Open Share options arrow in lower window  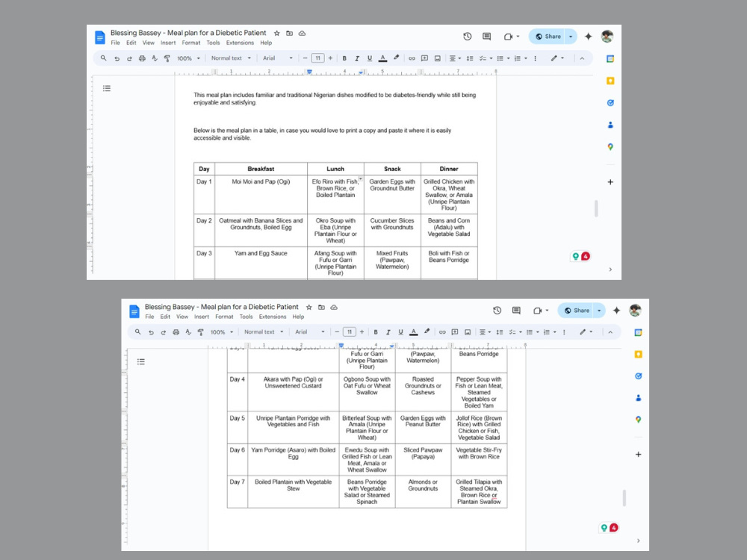599,311
